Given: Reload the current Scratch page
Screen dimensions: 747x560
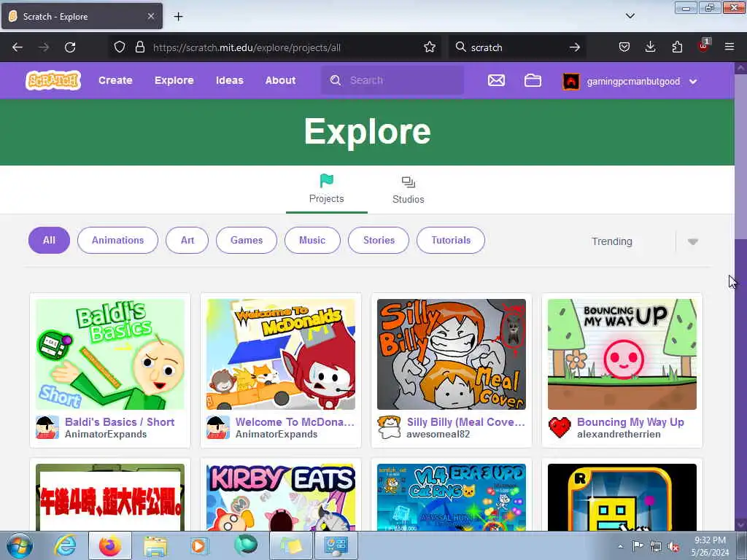Looking at the screenshot, I should 70,47.
